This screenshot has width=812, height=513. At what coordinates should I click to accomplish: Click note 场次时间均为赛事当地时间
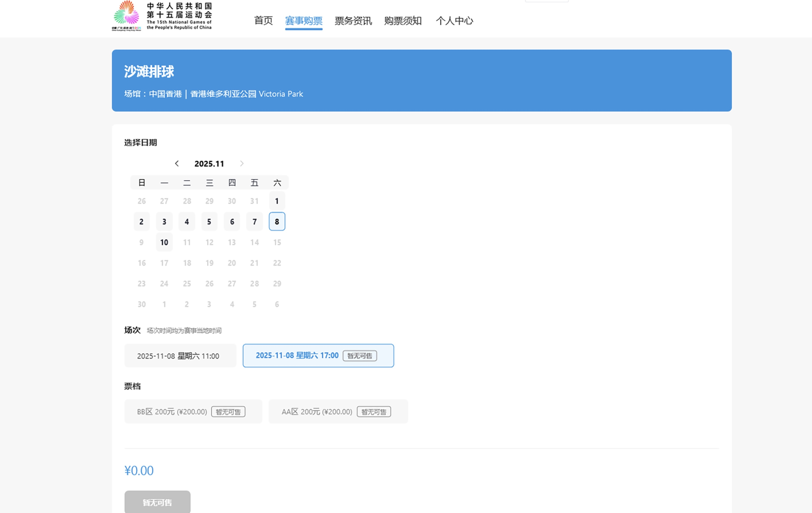tap(184, 331)
